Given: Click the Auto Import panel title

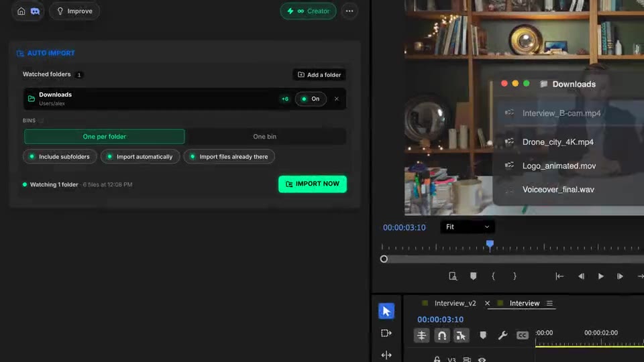Looking at the screenshot, I should pyautogui.click(x=51, y=53).
